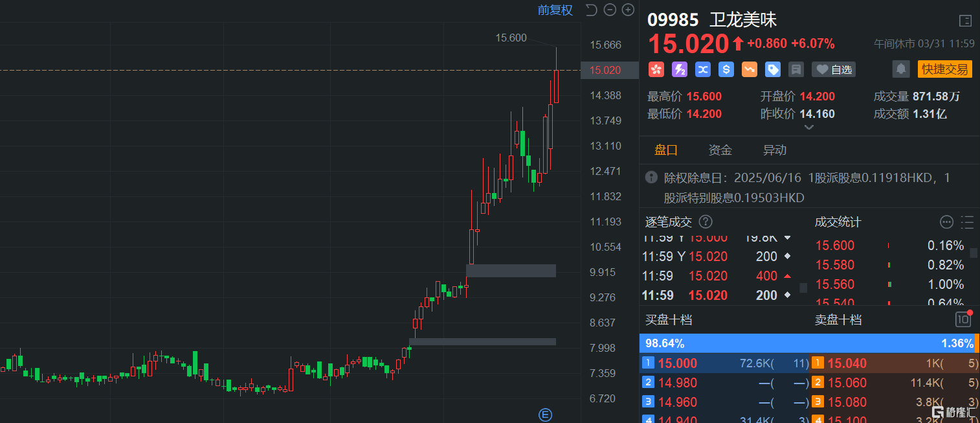Switch to the 资金 tab
Screen dimensions: 980x423
point(720,150)
